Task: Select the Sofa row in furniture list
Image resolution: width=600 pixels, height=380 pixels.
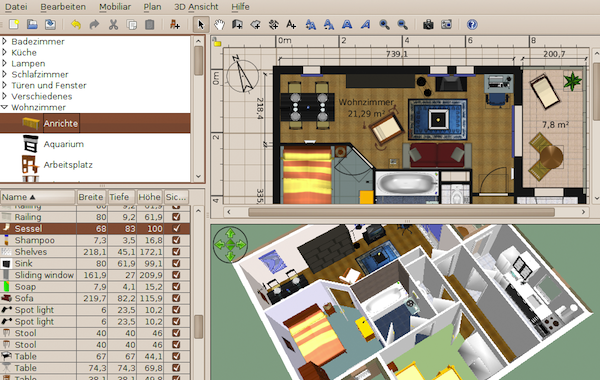Action: (95, 298)
